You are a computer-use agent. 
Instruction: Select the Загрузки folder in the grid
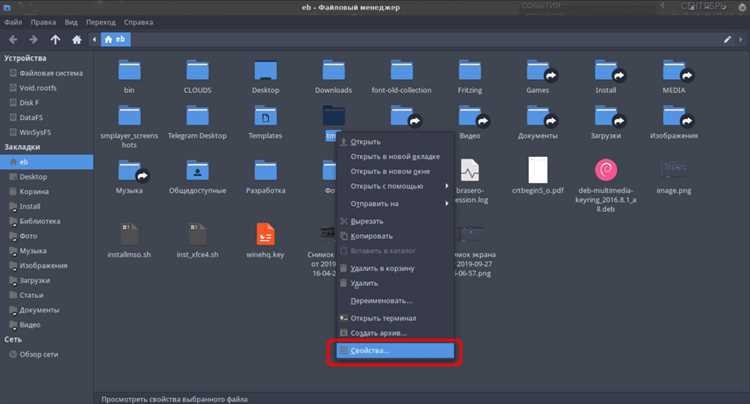tap(606, 122)
